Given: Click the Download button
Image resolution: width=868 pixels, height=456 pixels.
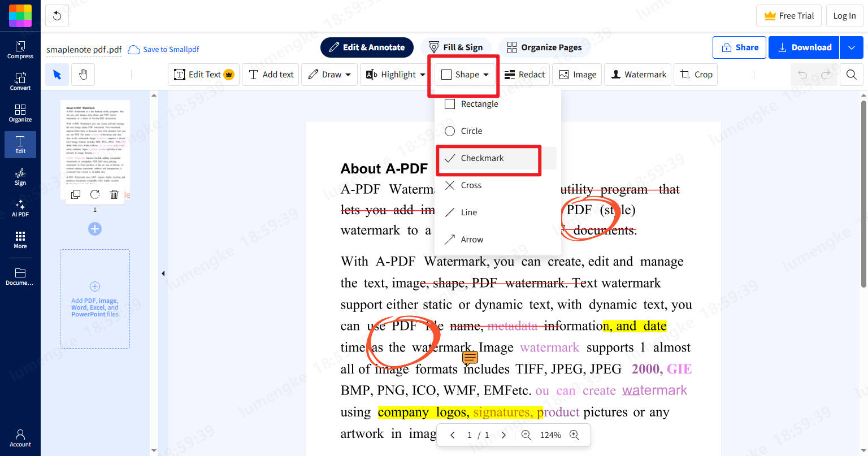Looking at the screenshot, I should (804, 47).
